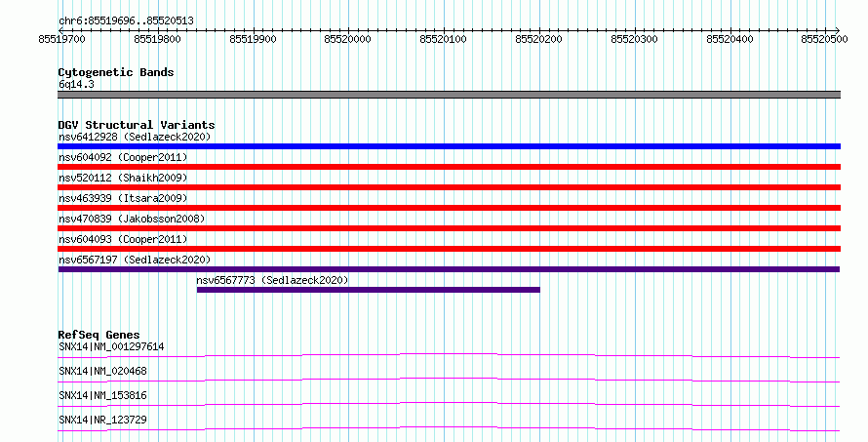Screen dimensions: 868x442
Task: Click the chr6:85519696..85520513 region label
Action: pyautogui.click(x=126, y=21)
